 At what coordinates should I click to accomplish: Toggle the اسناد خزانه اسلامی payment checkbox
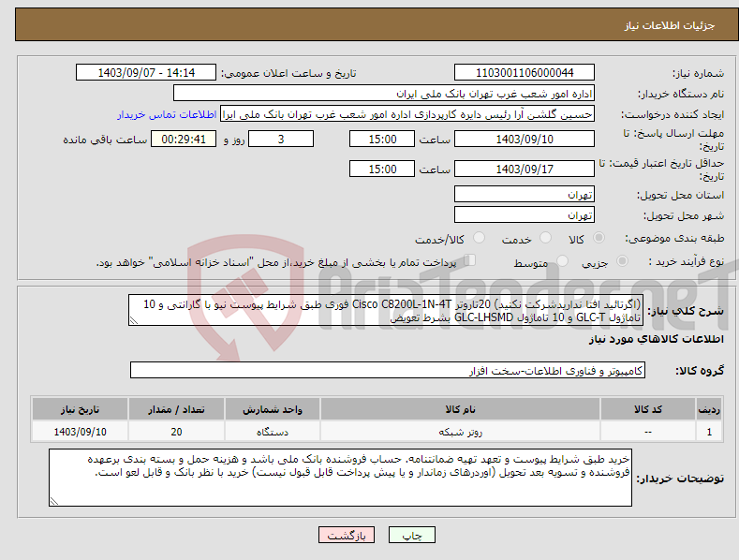pyautogui.click(x=469, y=260)
